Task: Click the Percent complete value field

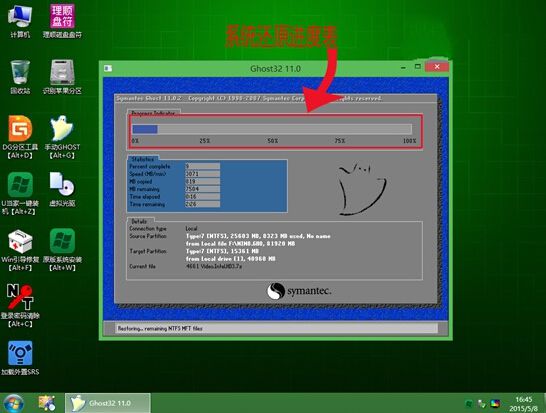Action: pos(202,166)
